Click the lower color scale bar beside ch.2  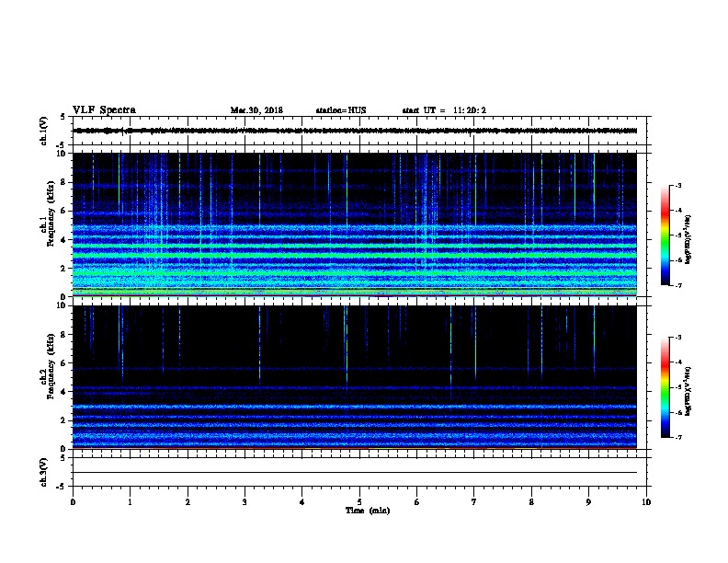pyautogui.click(x=665, y=387)
